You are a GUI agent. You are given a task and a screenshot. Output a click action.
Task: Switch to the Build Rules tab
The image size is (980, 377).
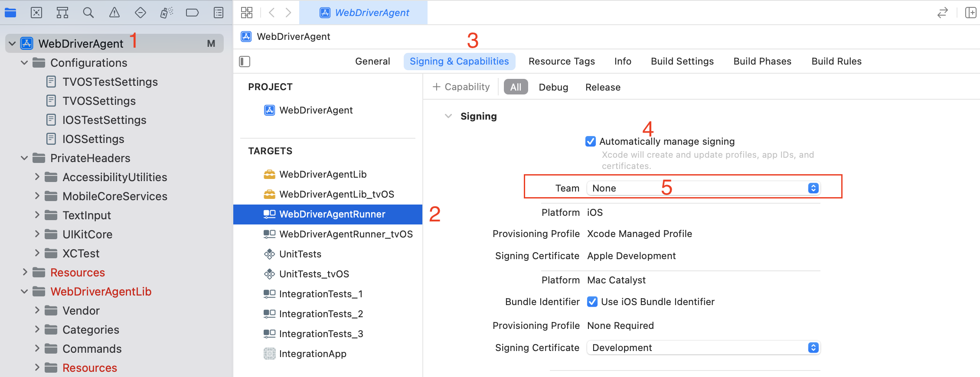[x=836, y=62]
